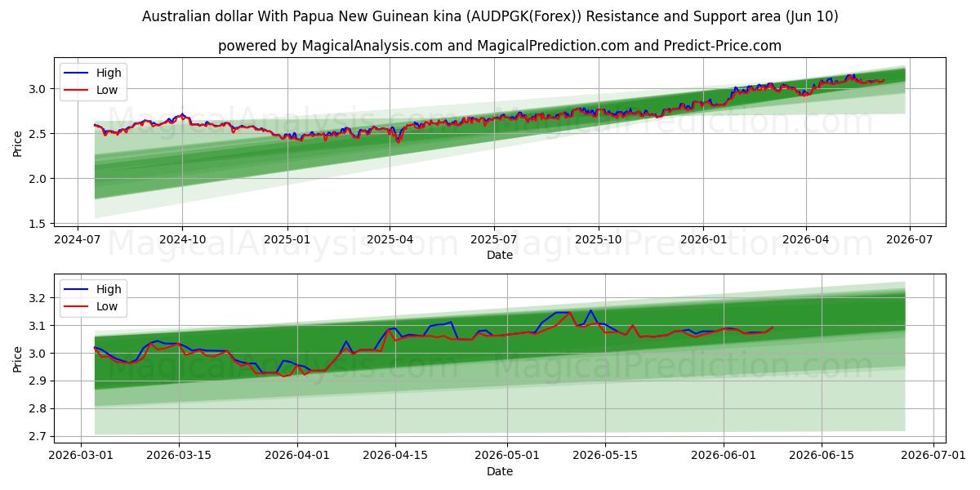Image resolution: width=980 pixels, height=490 pixels.
Task: Click the 2026-06-15 date tick label
Action: [x=822, y=456]
